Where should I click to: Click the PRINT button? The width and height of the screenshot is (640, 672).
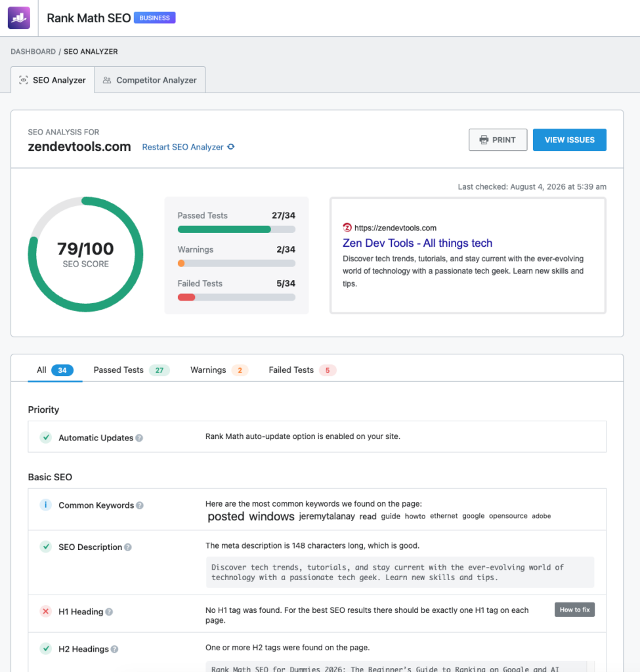(498, 140)
